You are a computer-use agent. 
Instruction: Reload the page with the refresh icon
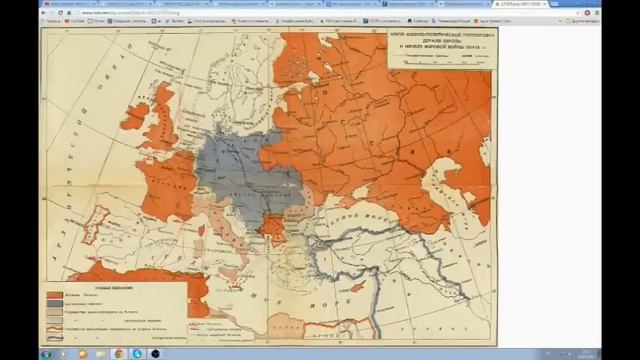(x=60, y=13)
